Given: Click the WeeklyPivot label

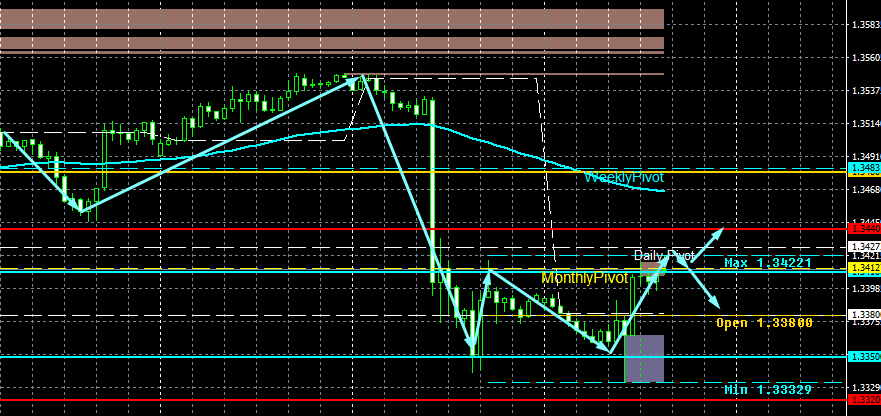Looking at the screenshot, I should click(624, 177).
